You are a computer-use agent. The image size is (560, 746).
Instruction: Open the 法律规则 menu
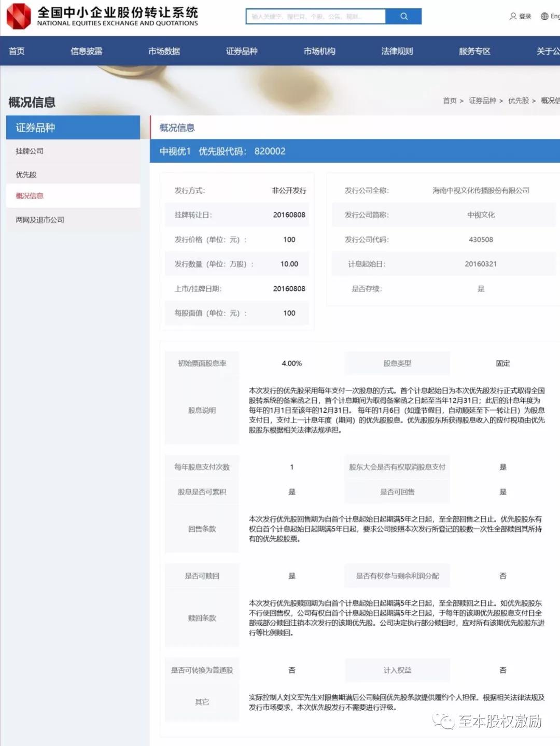(x=397, y=51)
